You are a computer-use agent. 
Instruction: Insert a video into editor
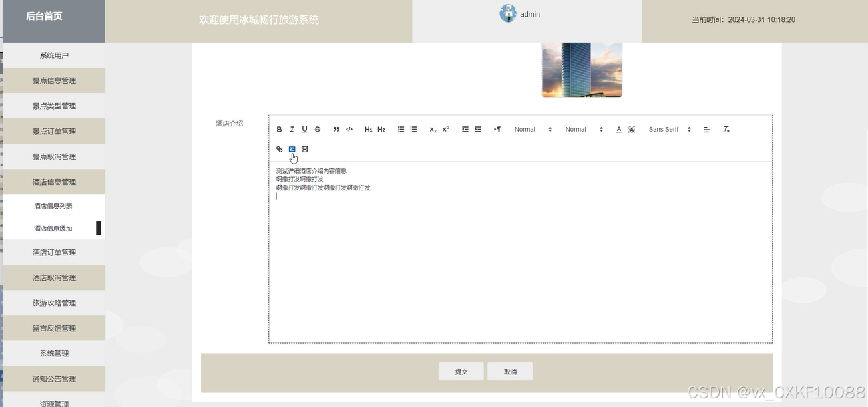[304, 149]
